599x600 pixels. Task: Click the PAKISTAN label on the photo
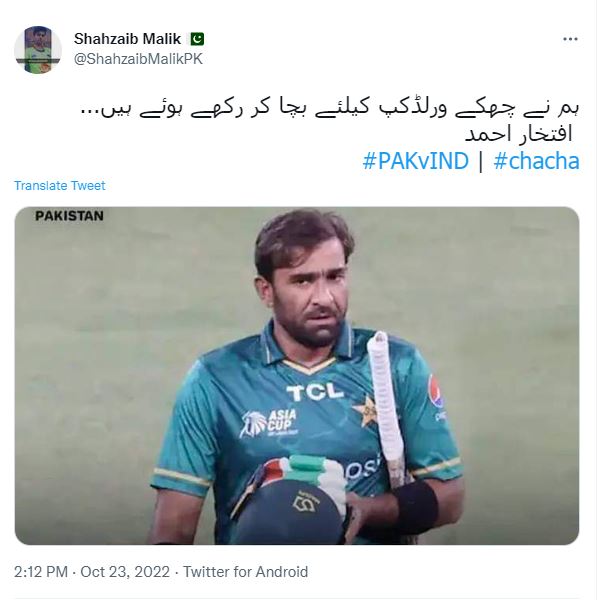click(69, 216)
